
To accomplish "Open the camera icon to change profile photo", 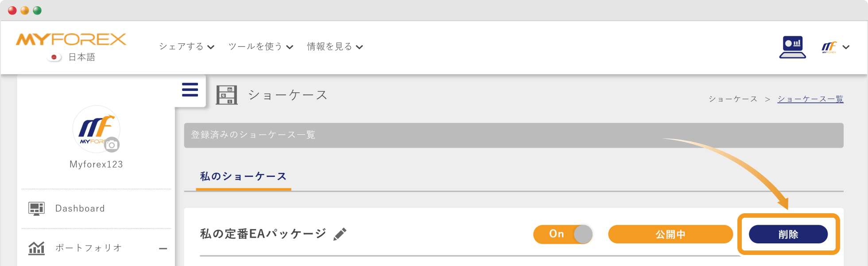I will (112, 145).
